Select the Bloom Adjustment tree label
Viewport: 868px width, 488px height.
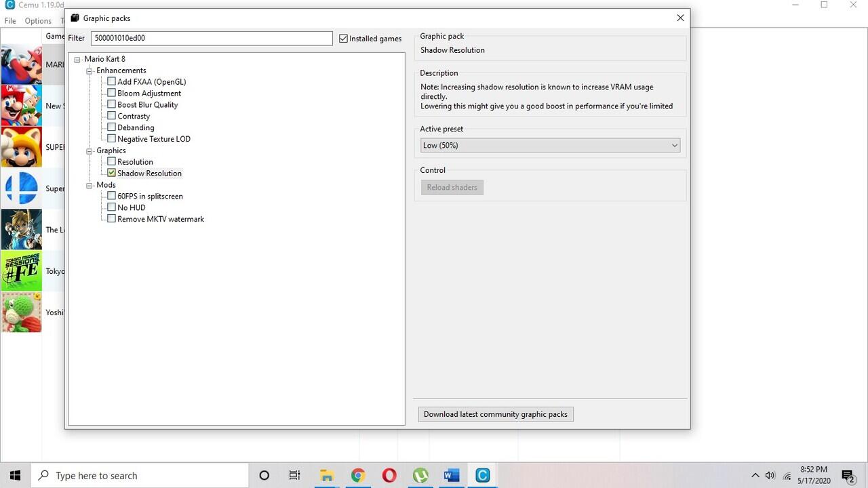(149, 94)
